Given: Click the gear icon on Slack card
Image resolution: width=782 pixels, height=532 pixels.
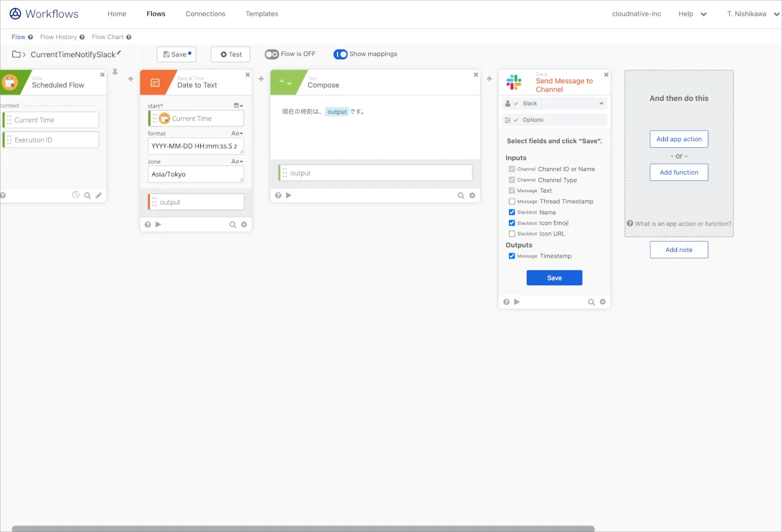Looking at the screenshot, I should (x=603, y=302).
